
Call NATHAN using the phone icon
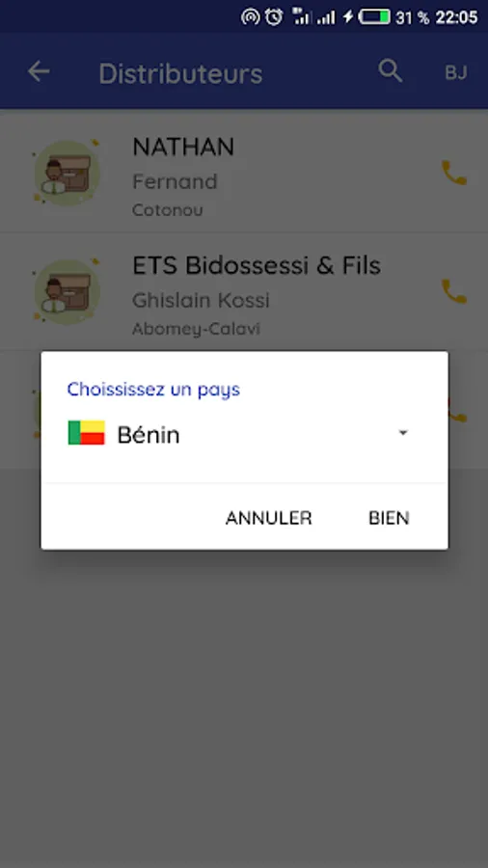[454, 173]
